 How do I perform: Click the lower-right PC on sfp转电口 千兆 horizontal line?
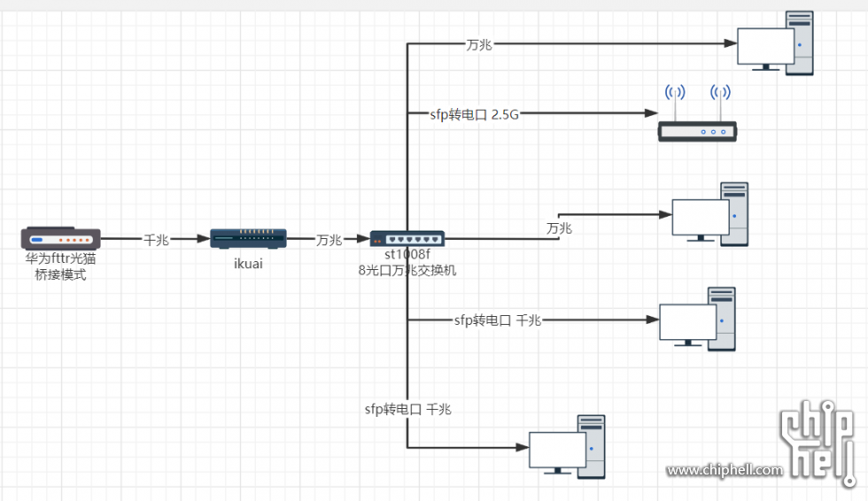click(698, 319)
